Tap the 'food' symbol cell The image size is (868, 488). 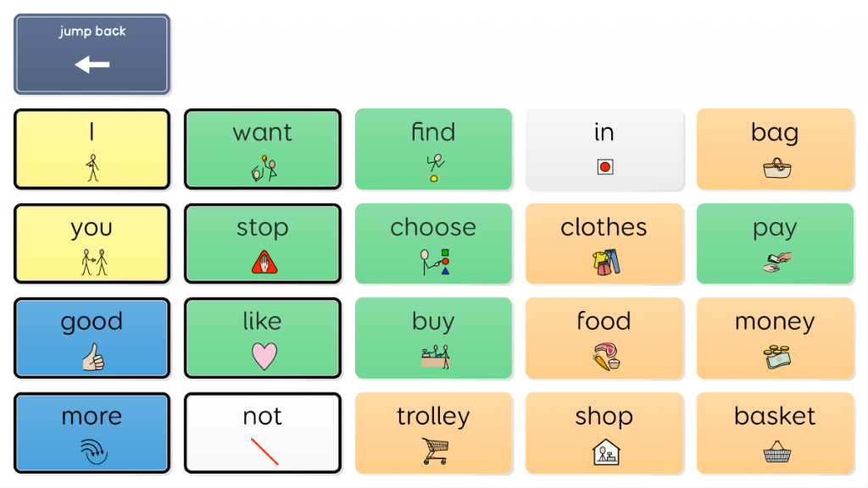604,338
